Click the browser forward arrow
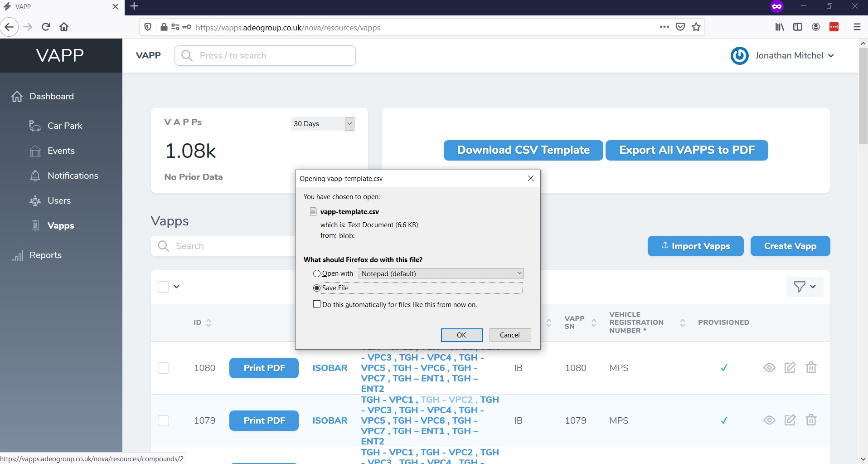868x464 pixels. coord(28,27)
